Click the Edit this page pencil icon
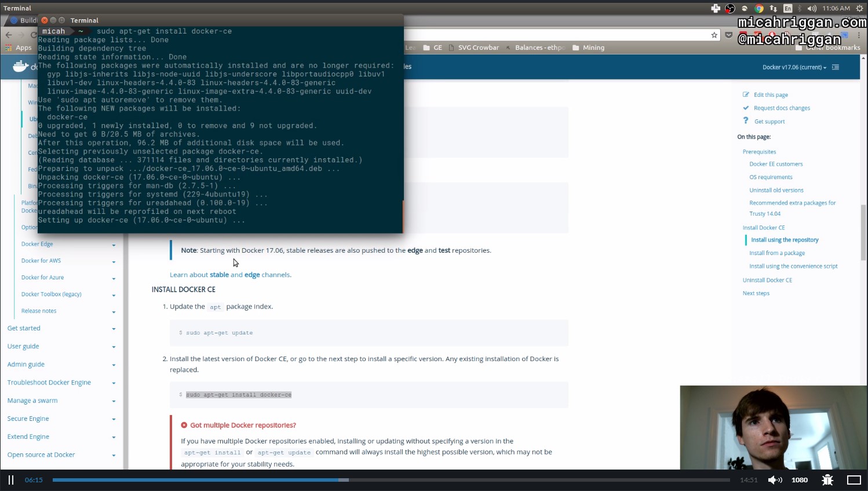This screenshot has height=491, width=868. 746,94
